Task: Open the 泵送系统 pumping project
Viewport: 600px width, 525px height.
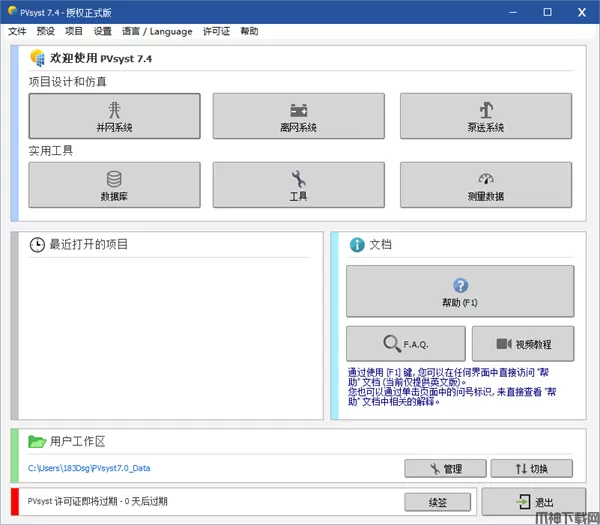Action: pos(486,116)
